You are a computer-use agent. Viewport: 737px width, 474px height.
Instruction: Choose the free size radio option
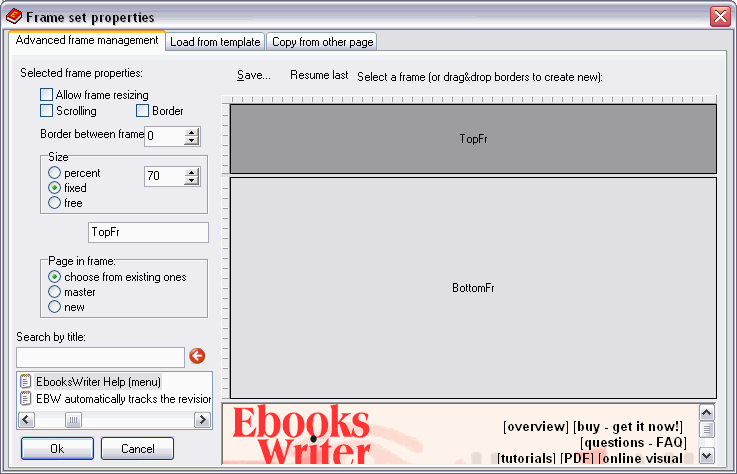click(55, 203)
